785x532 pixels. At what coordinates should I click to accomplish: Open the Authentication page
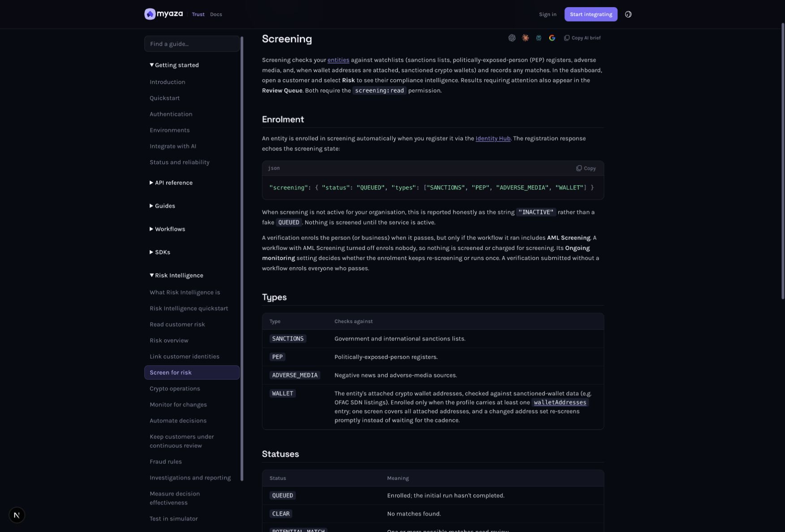coord(171,114)
